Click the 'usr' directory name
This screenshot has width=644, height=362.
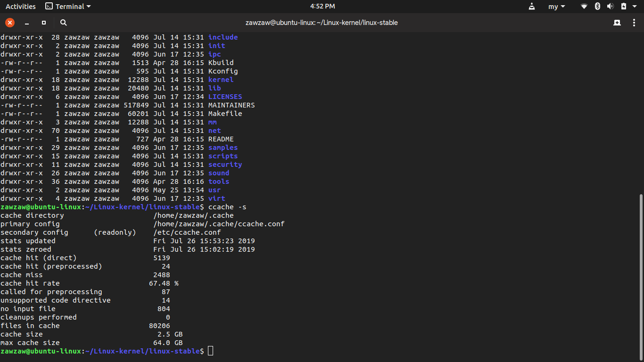click(215, 190)
